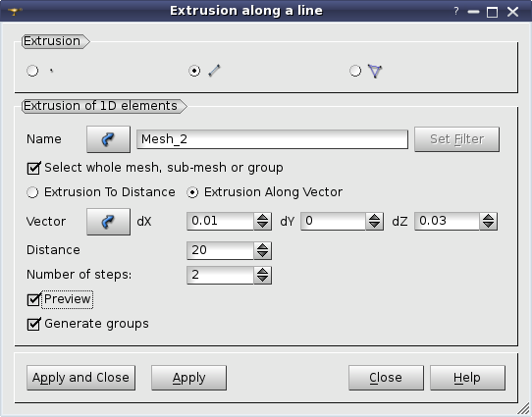Select the node (0D) extrusion radio option
The image size is (532, 417).
point(32,71)
